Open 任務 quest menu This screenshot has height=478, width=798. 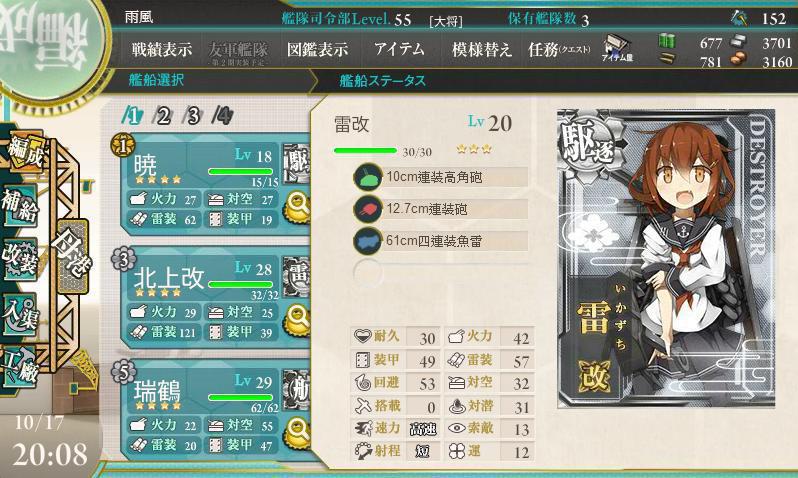tap(559, 49)
